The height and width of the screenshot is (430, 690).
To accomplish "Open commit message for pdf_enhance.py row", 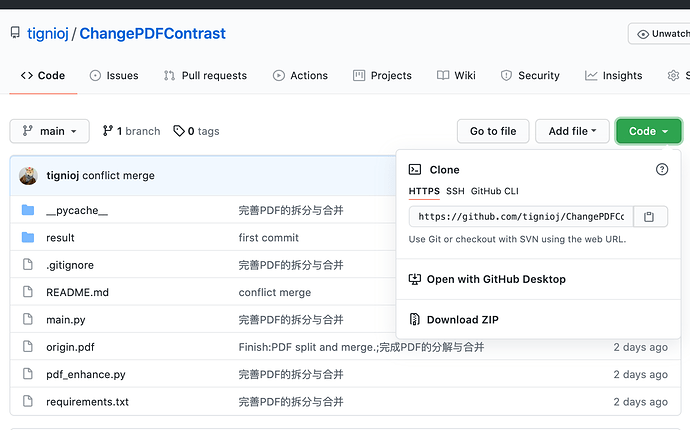I will (291, 374).
